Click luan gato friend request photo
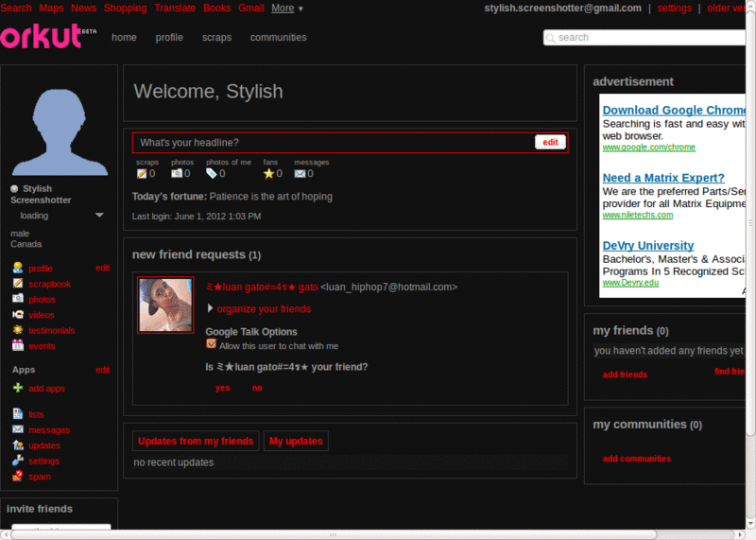This screenshot has width=756, height=540. [x=165, y=305]
